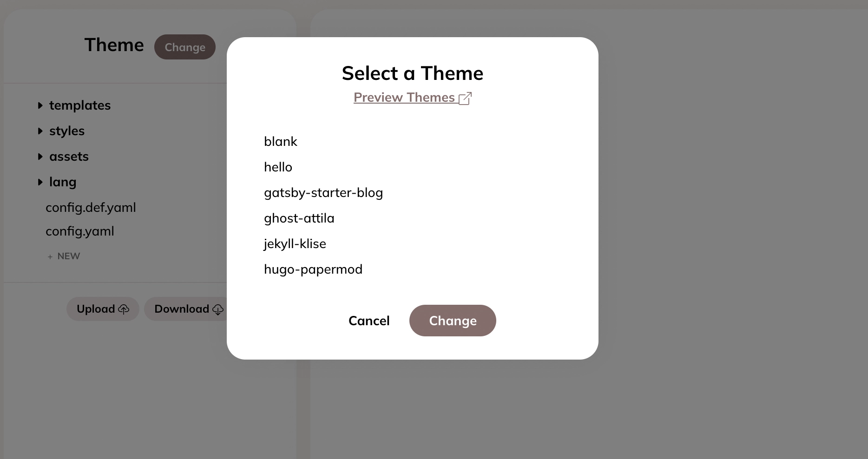Confirm with the dialog Change button
This screenshot has width=868, height=459.
point(453,321)
